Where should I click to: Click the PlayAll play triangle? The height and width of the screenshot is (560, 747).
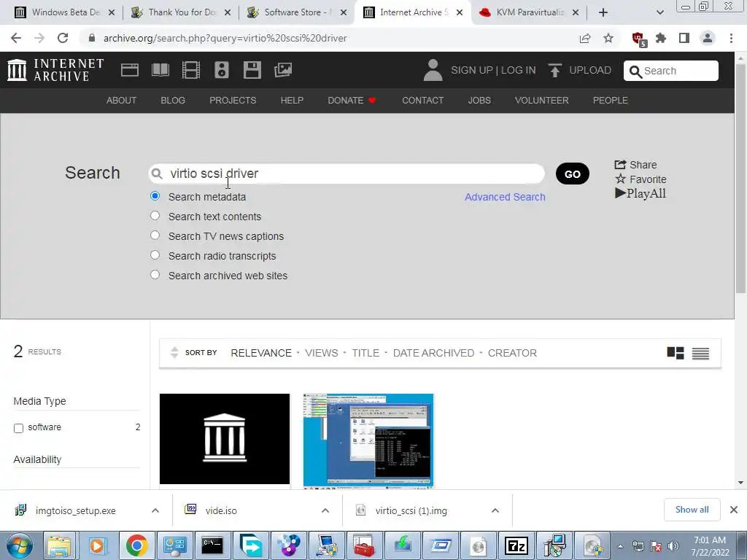point(620,192)
